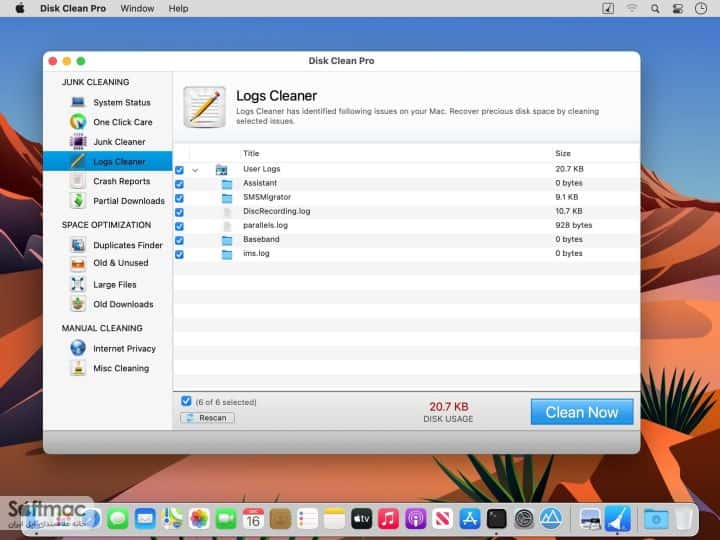Click the 928 bytes size value
Image resolution: width=720 pixels, height=540 pixels.
574,225
